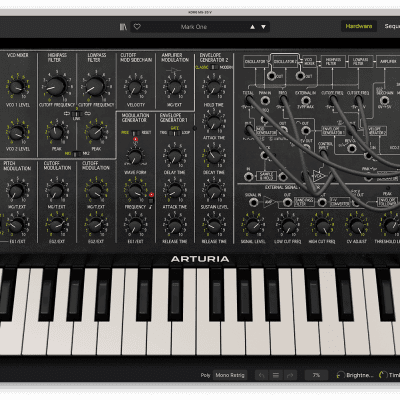This screenshot has width=400, height=400.
Task: Click the Envelope Generator 2 Attack Time knob
Action: [214, 122]
